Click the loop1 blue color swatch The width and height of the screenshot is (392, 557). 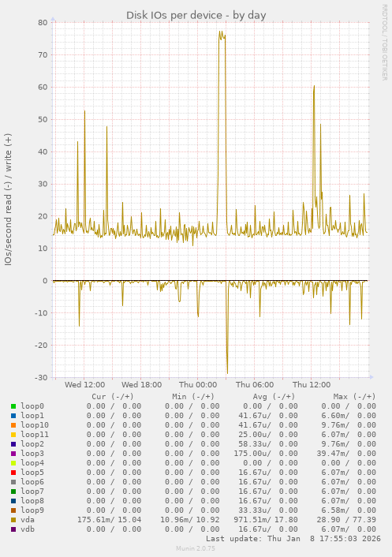pos(13,416)
